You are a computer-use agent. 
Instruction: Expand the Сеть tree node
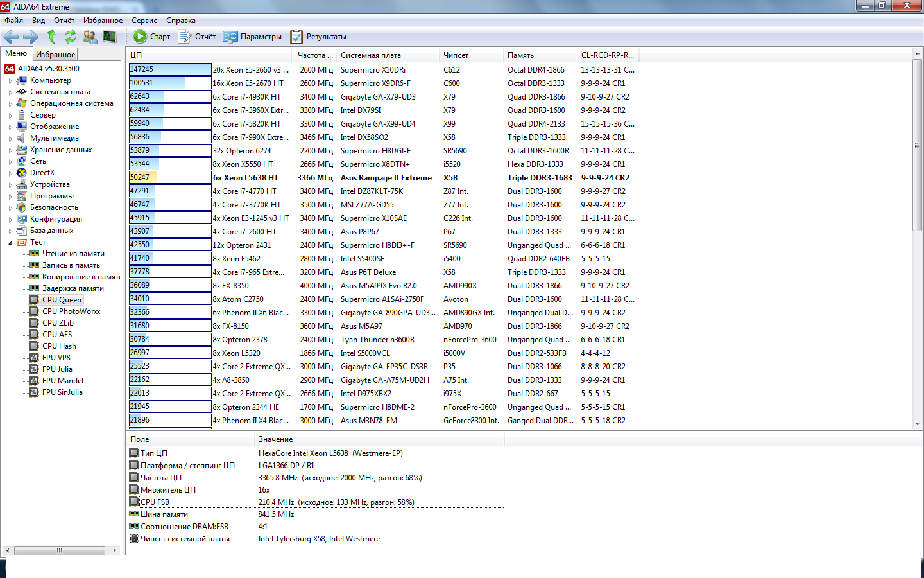point(10,162)
